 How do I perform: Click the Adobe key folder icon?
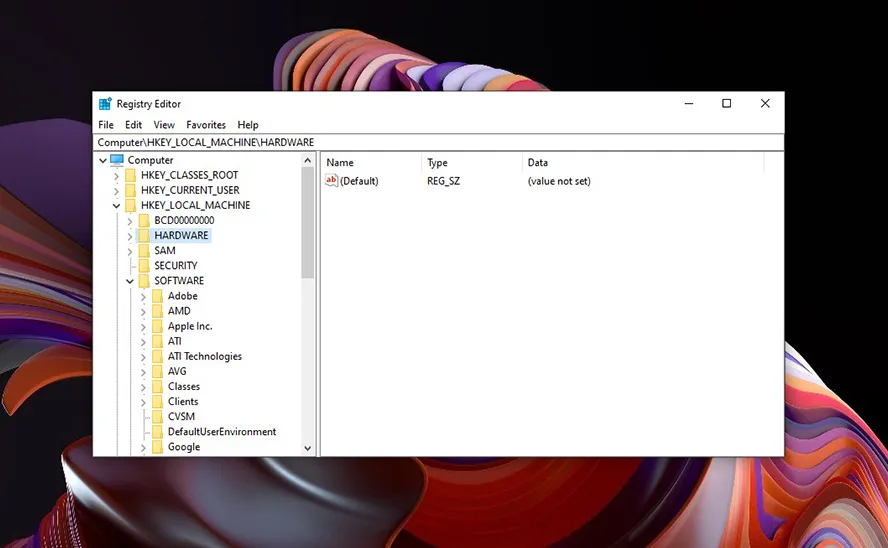[x=157, y=296]
